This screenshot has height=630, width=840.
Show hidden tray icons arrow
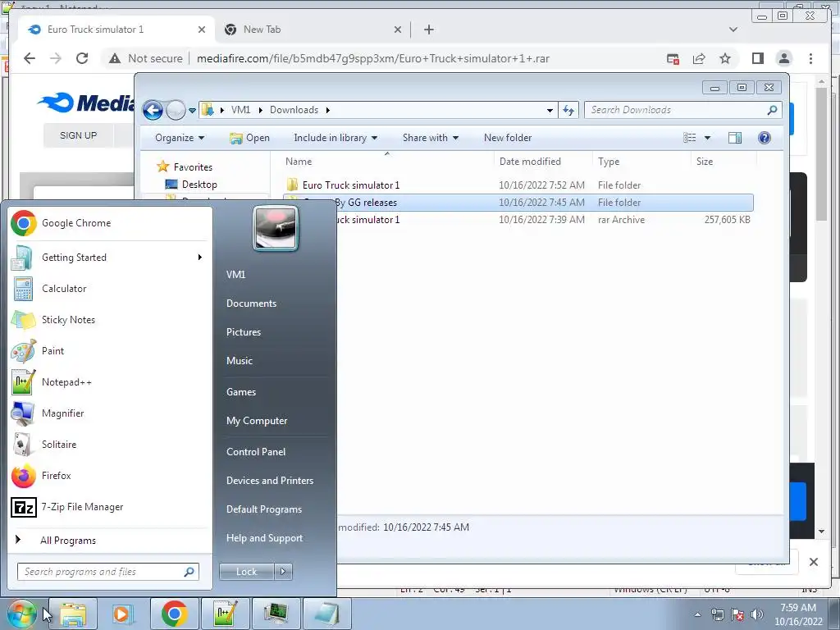coord(697,615)
